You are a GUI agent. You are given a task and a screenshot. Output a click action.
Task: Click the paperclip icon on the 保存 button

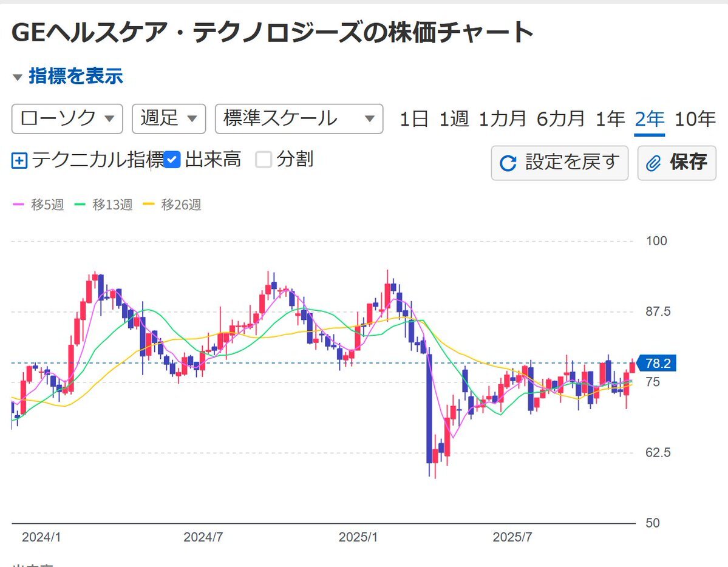coord(653,163)
